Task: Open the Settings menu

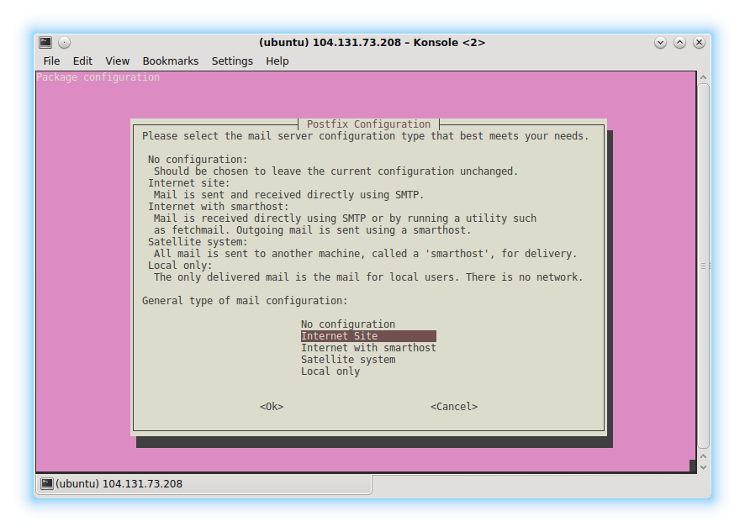Action: [232, 61]
